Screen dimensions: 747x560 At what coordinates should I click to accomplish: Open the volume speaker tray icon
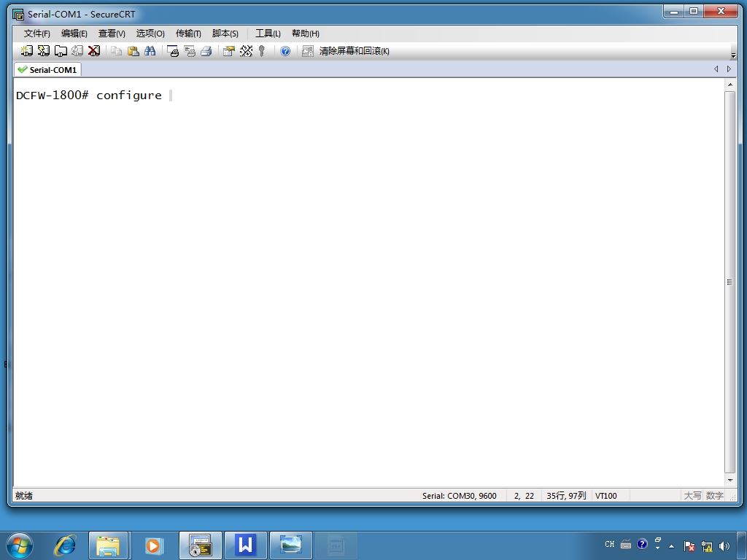coord(724,546)
